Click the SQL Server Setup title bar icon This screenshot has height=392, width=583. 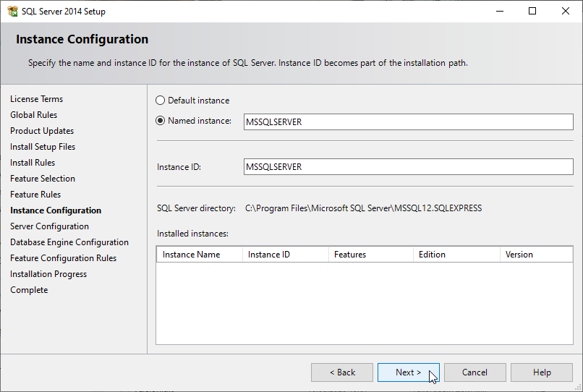coord(12,12)
